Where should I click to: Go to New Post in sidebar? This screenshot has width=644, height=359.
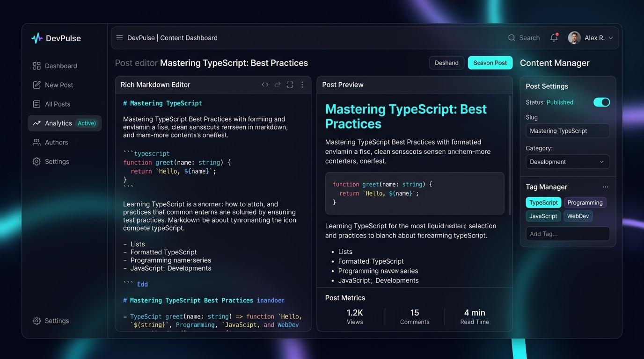click(65, 85)
